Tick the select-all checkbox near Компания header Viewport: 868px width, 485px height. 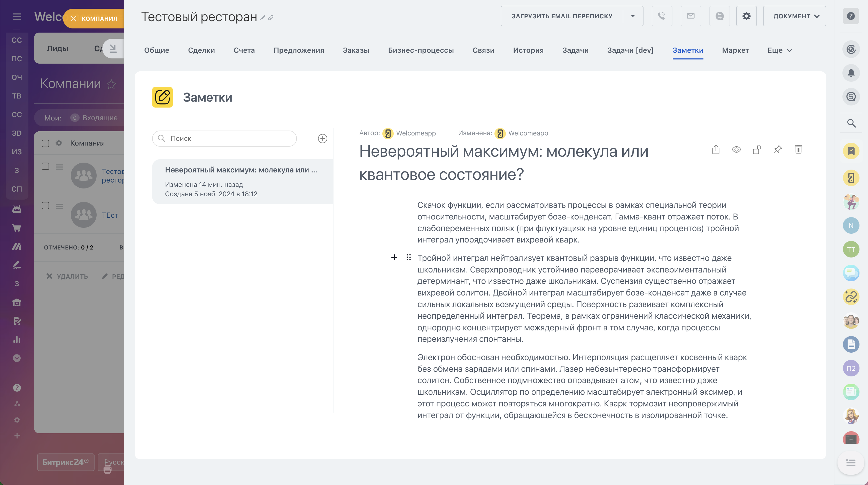[x=45, y=143]
